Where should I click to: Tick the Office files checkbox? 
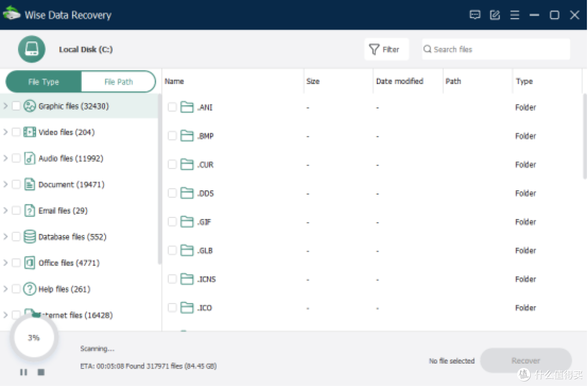(x=16, y=263)
